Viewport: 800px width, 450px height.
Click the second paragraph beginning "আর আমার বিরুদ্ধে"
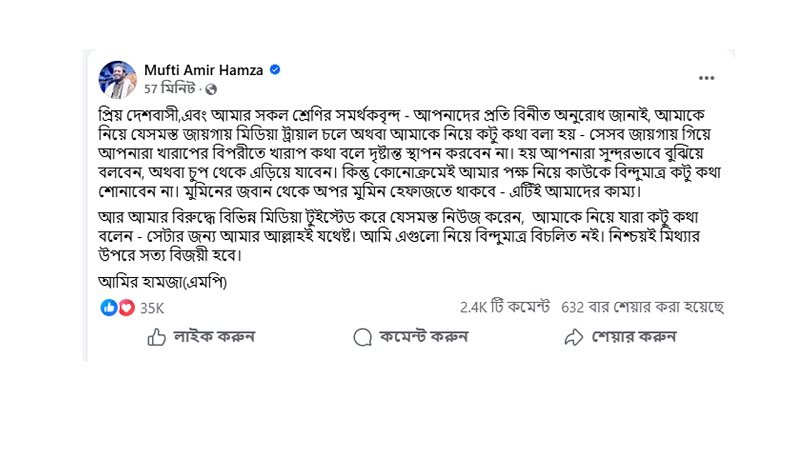[x=400, y=235]
